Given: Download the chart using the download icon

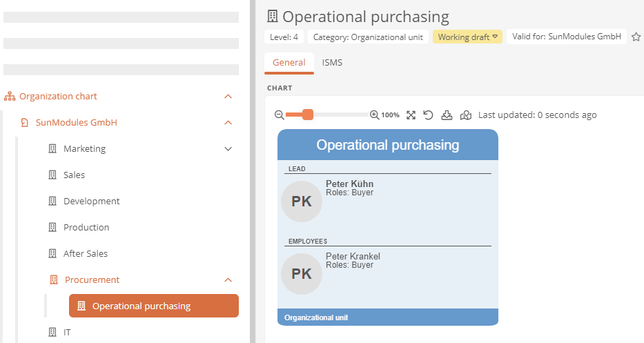Looking at the screenshot, I should click(447, 115).
